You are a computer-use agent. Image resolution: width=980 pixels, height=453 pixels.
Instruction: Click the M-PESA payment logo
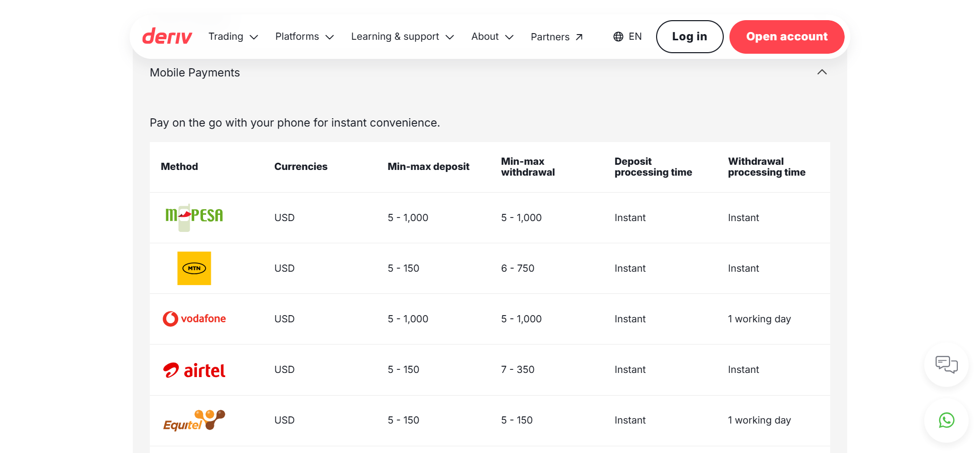tap(194, 216)
